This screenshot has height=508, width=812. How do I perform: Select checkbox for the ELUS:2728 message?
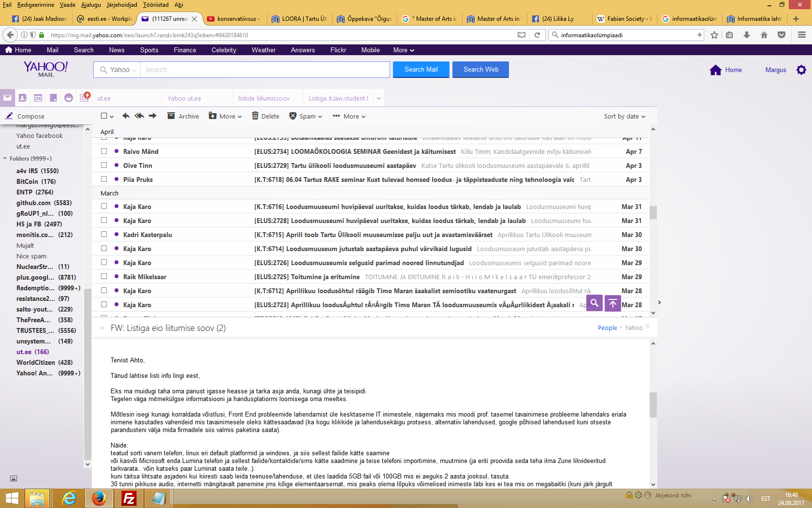click(x=104, y=220)
